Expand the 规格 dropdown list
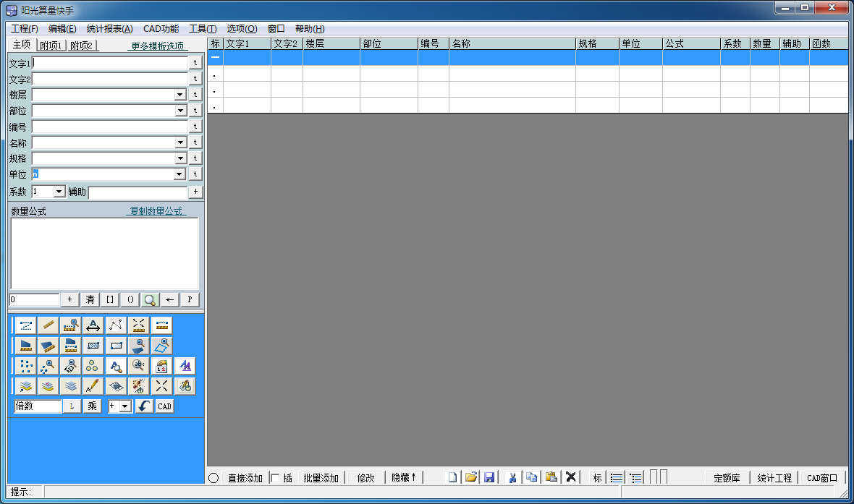Screen dimensions: 854x504 point(180,158)
